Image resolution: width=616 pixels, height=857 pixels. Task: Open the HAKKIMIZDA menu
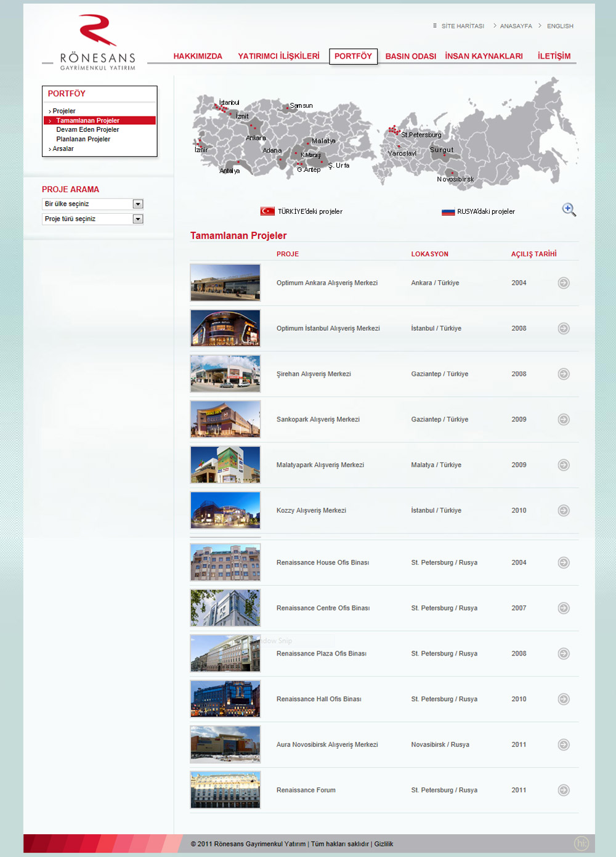pyautogui.click(x=198, y=56)
